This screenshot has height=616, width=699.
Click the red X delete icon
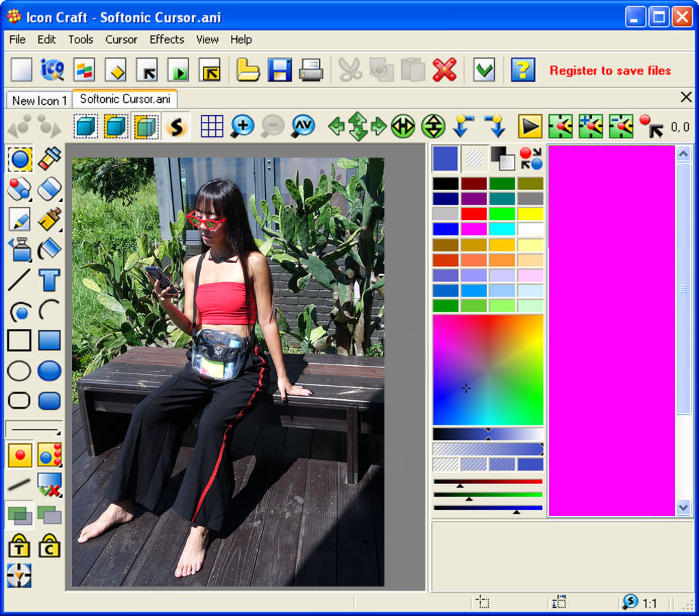click(x=445, y=70)
